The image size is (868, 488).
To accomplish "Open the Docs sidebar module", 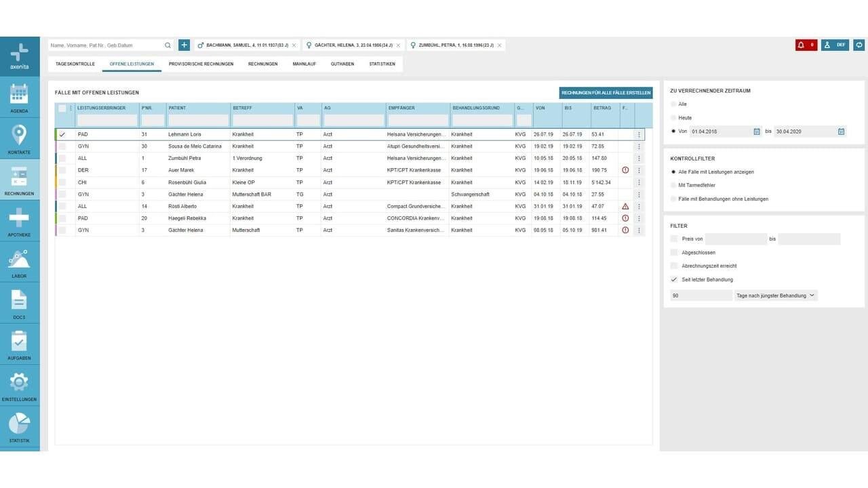I will (x=19, y=304).
